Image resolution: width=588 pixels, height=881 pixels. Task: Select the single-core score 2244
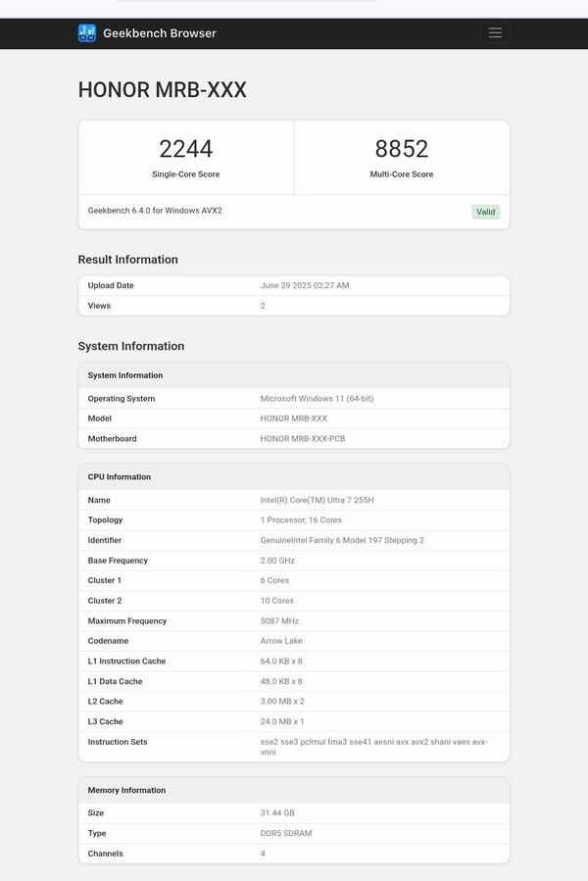pyautogui.click(x=185, y=149)
